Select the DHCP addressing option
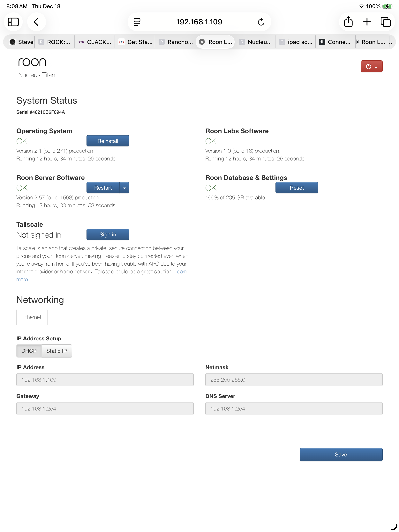The width and height of the screenshot is (399, 532). click(x=29, y=351)
